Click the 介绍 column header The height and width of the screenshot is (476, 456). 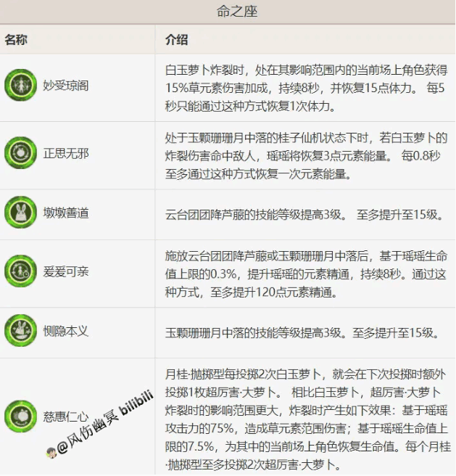pyautogui.click(x=177, y=40)
